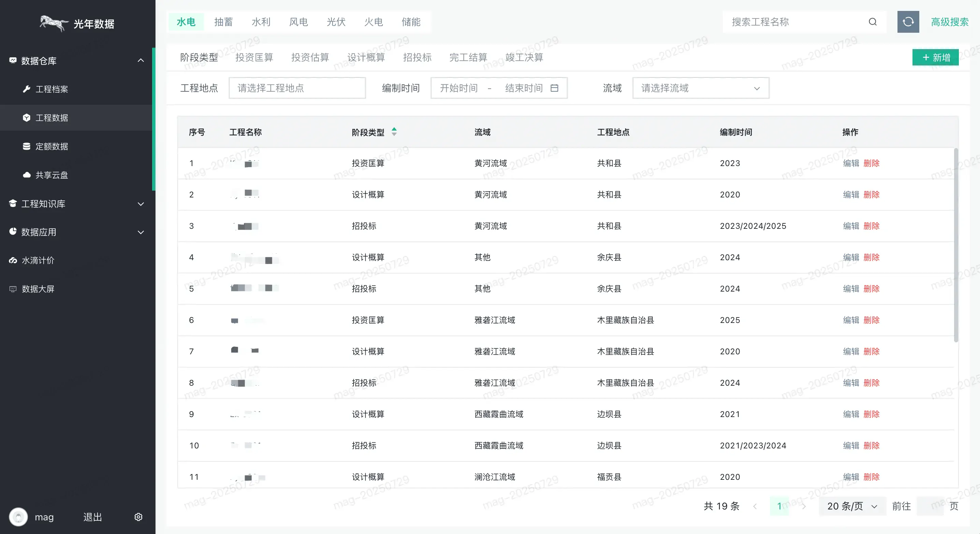Click the 新增 button

pos(935,57)
